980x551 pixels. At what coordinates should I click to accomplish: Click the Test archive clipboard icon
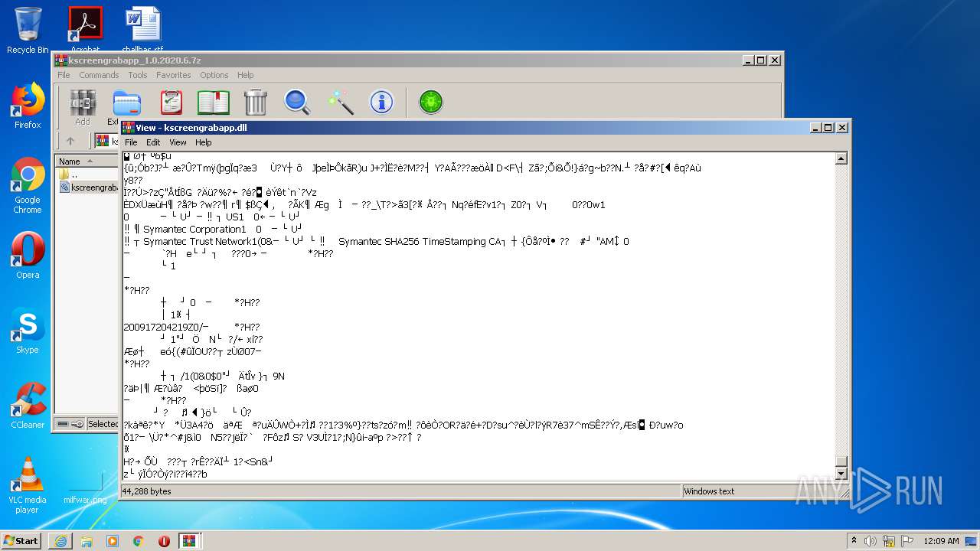(x=171, y=102)
